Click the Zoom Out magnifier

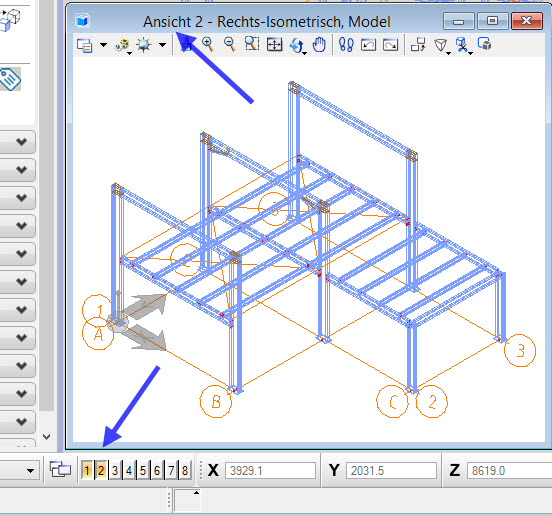point(230,44)
